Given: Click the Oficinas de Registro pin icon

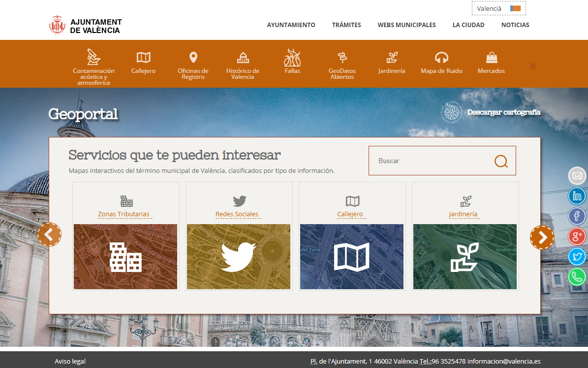Looking at the screenshot, I should (193, 58).
